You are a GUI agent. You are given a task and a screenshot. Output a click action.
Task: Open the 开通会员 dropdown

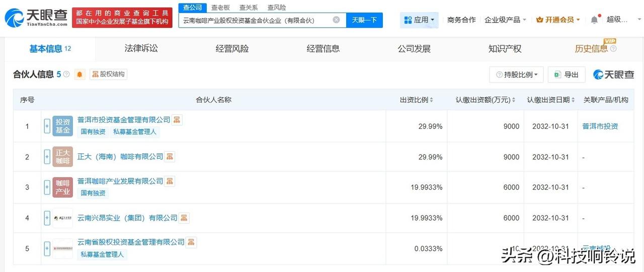pos(558,20)
